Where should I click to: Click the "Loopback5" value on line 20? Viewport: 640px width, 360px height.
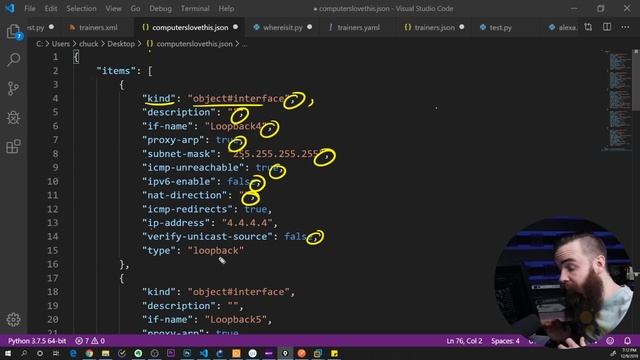pyautogui.click(x=236, y=320)
